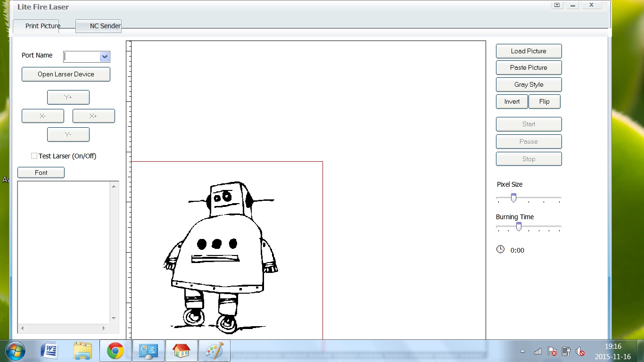Click into the Port Name input field
Screen dimensions: 644x362
coord(82,57)
